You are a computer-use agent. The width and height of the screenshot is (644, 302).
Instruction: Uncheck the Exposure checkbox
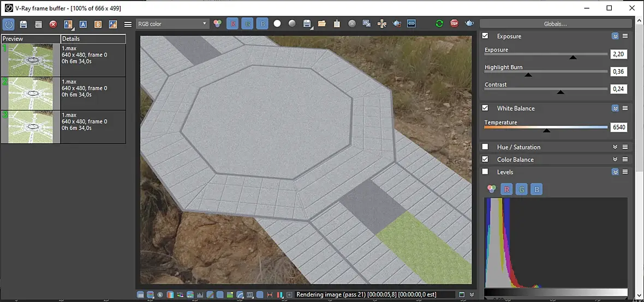click(485, 35)
